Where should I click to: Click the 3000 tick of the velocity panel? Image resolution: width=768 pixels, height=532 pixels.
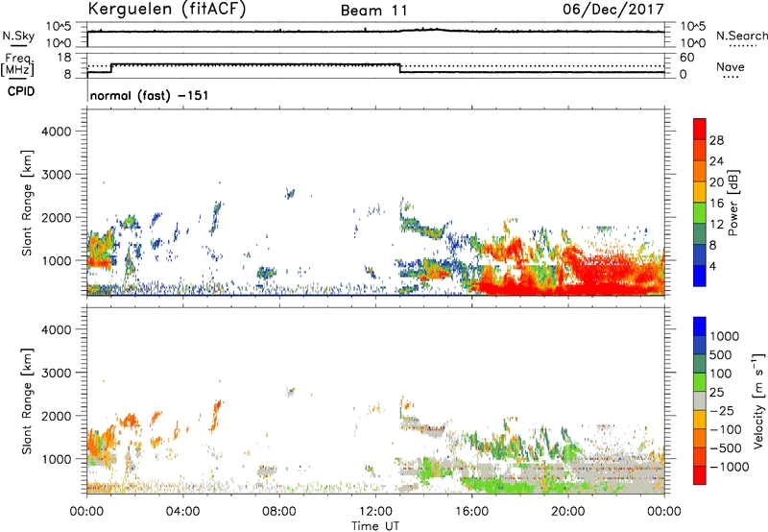pos(57,373)
